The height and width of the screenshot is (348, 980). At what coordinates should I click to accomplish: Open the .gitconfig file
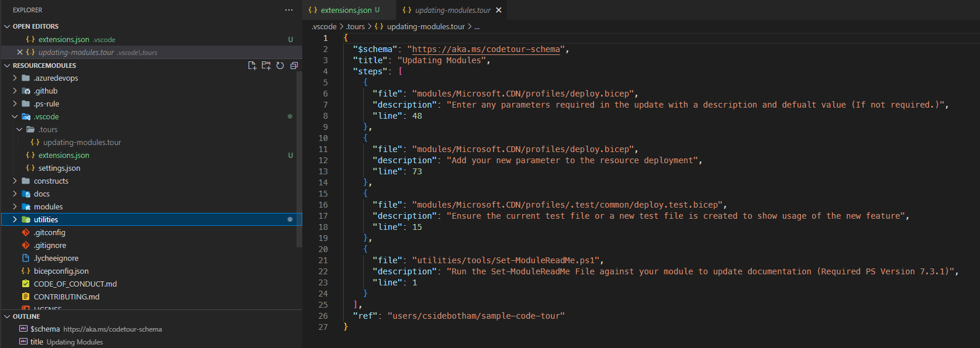pos(49,232)
